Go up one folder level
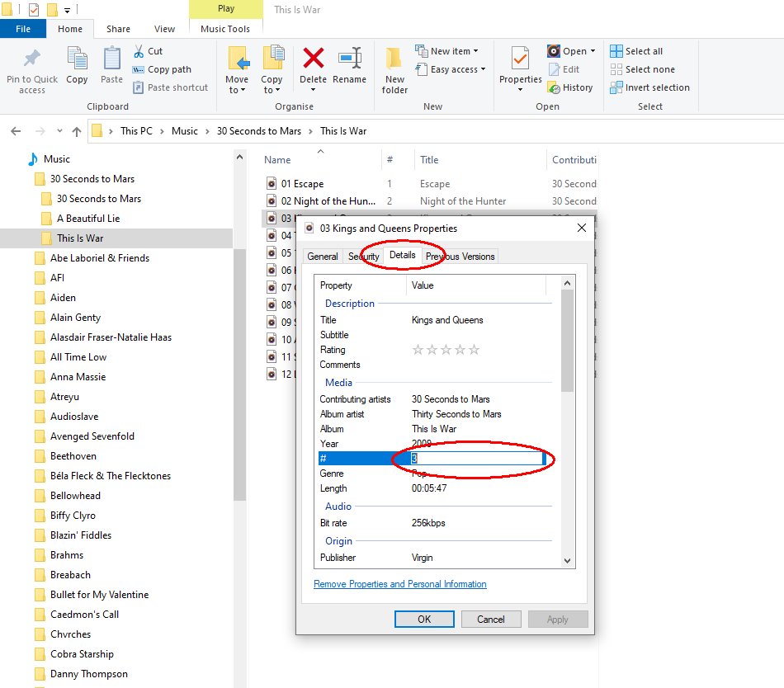Screen dimensions: 784x688 pos(77,131)
